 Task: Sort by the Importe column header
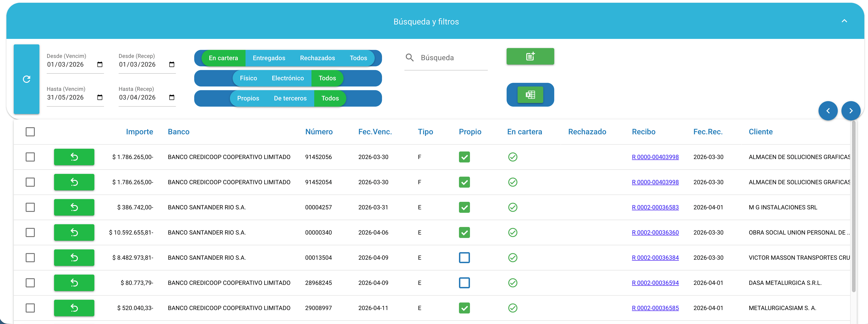click(139, 132)
